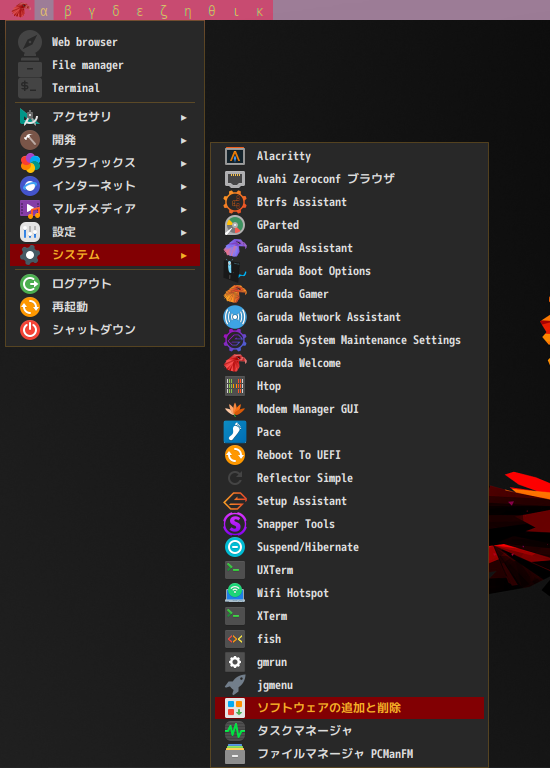Click the fish shell icon
Image resolution: width=550 pixels, height=768 pixels.
235,640
